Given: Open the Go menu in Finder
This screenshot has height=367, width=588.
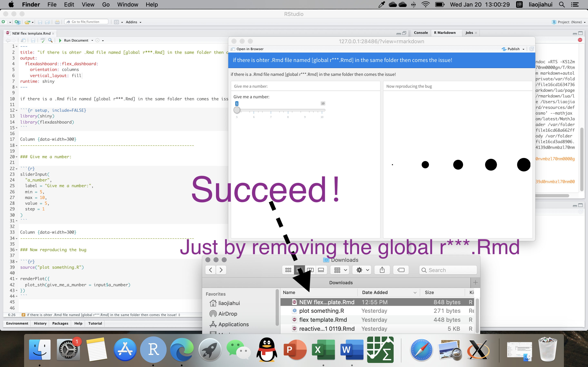Looking at the screenshot, I should coord(106,5).
